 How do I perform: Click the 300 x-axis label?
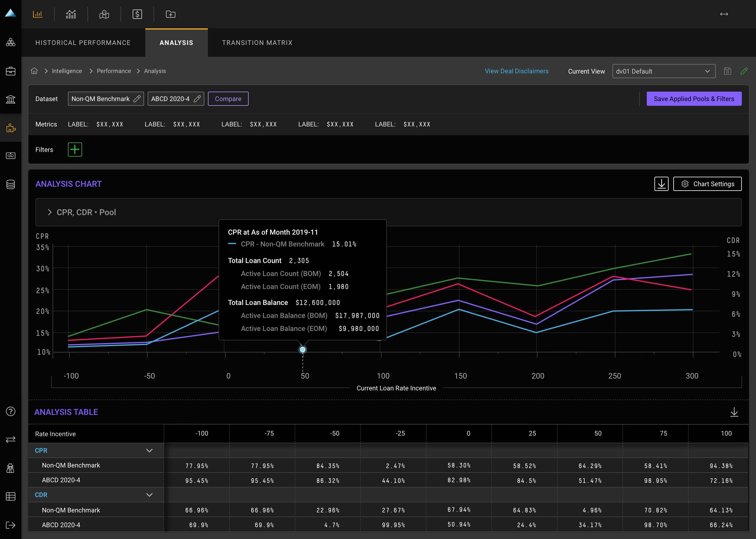click(x=692, y=376)
